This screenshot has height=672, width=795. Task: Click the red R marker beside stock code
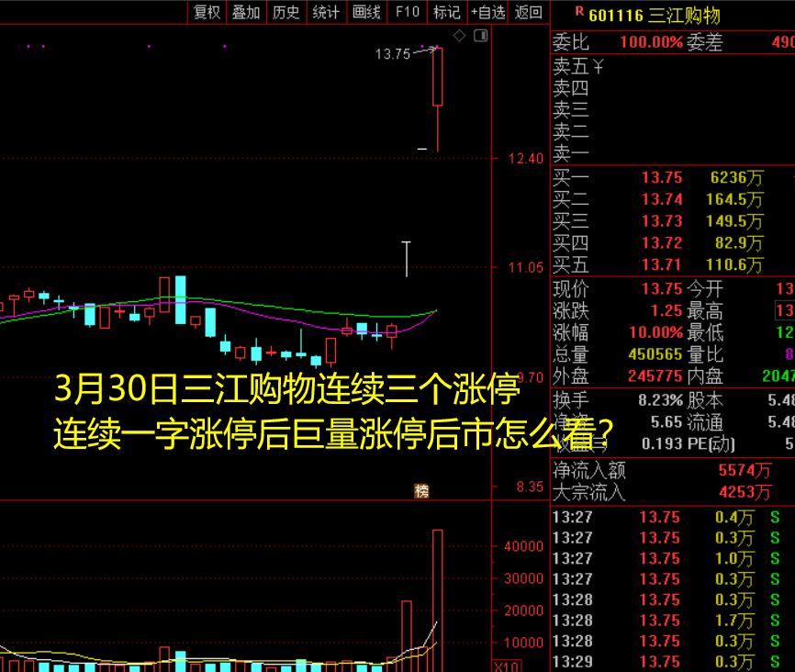[578, 12]
